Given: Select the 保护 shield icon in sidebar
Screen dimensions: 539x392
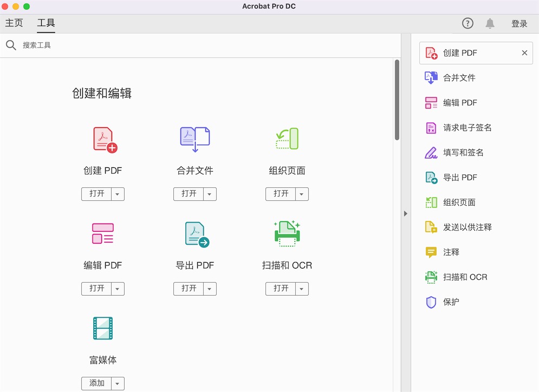Looking at the screenshot, I should click(x=431, y=302).
